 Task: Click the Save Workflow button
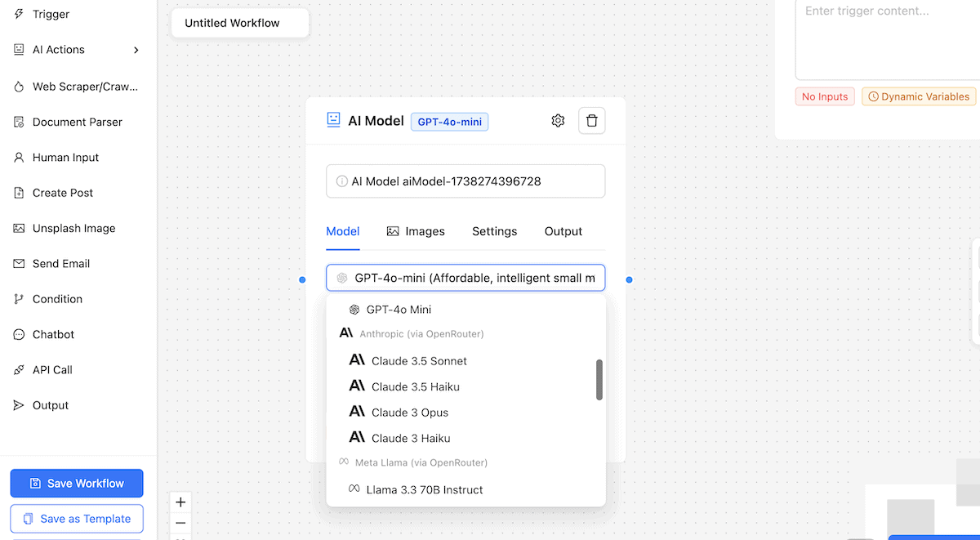77,484
